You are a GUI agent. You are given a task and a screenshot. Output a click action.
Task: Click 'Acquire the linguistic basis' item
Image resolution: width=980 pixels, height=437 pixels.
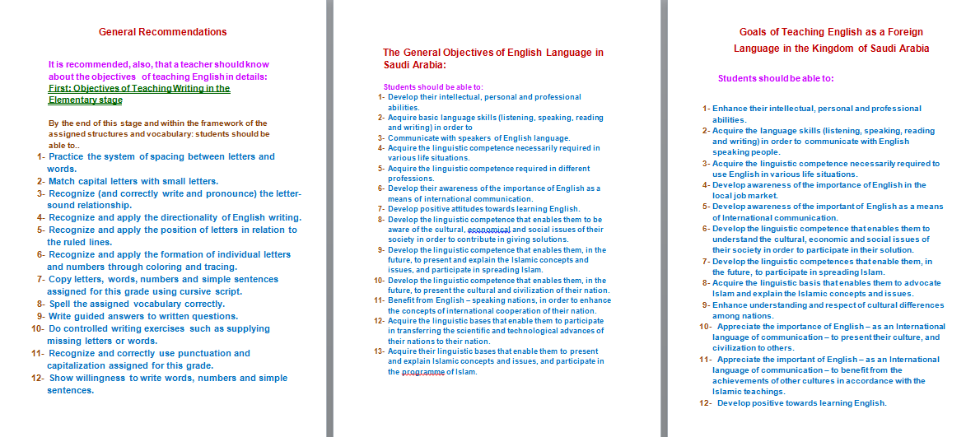click(826, 288)
